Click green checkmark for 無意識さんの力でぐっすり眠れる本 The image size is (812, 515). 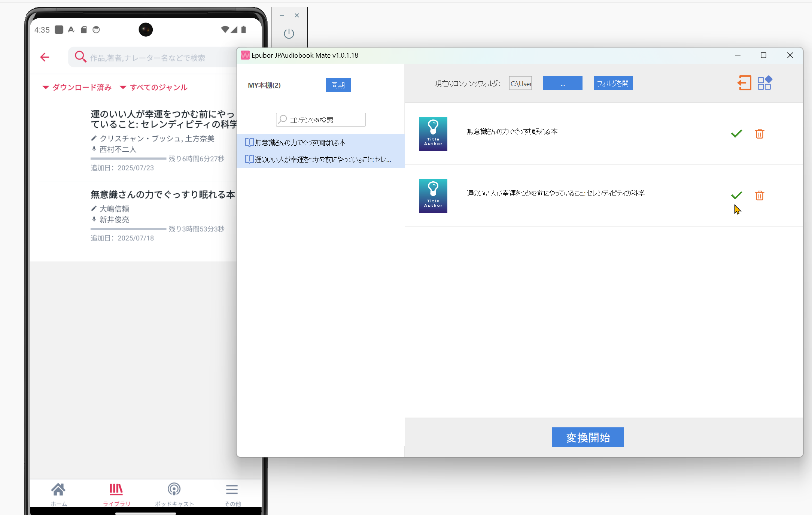coord(736,133)
